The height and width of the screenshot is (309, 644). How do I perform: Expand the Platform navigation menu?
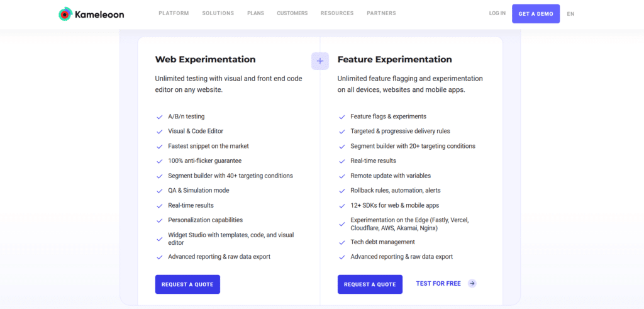coord(174,13)
